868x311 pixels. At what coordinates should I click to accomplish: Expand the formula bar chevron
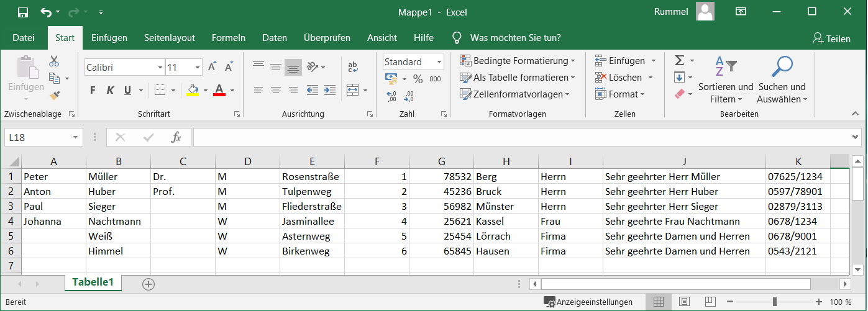tap(856, 137)
